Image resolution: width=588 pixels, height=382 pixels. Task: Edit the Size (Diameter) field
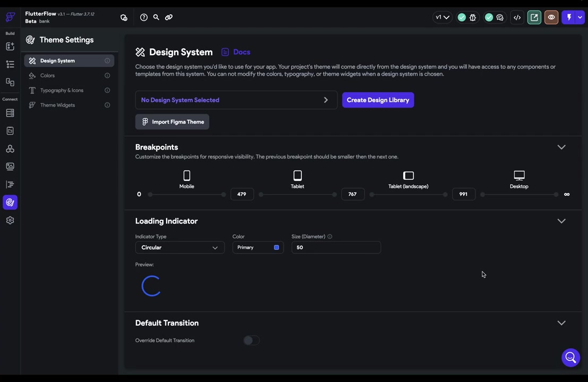336,247
